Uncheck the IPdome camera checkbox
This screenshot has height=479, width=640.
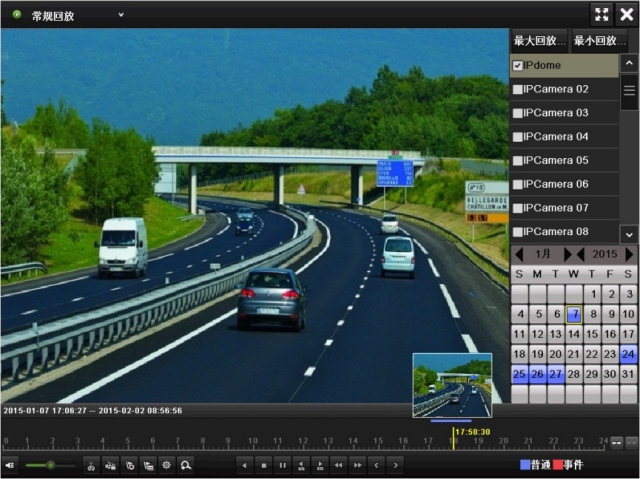[x=518, y=66]
